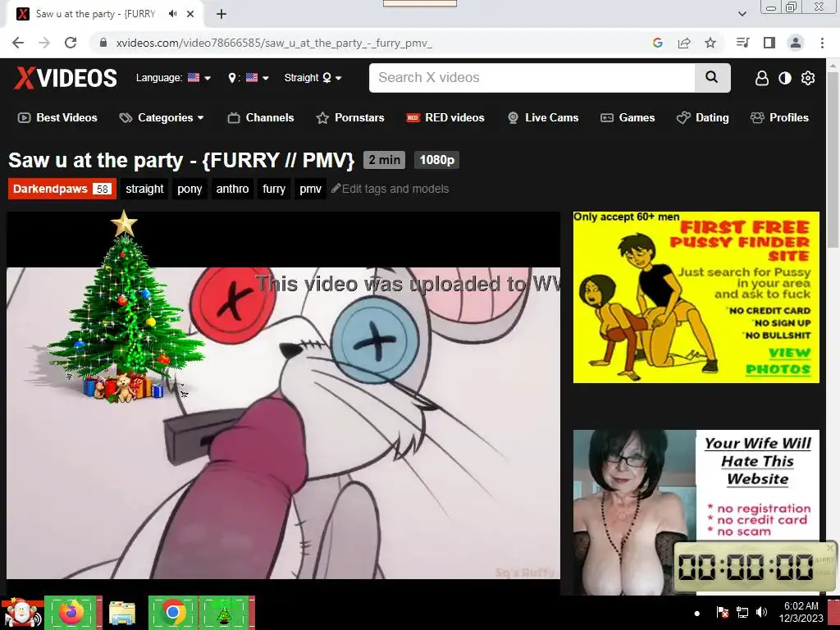Open the Live Cams nav item
This screenshot has height=630, width=840.
pos(543,118)
